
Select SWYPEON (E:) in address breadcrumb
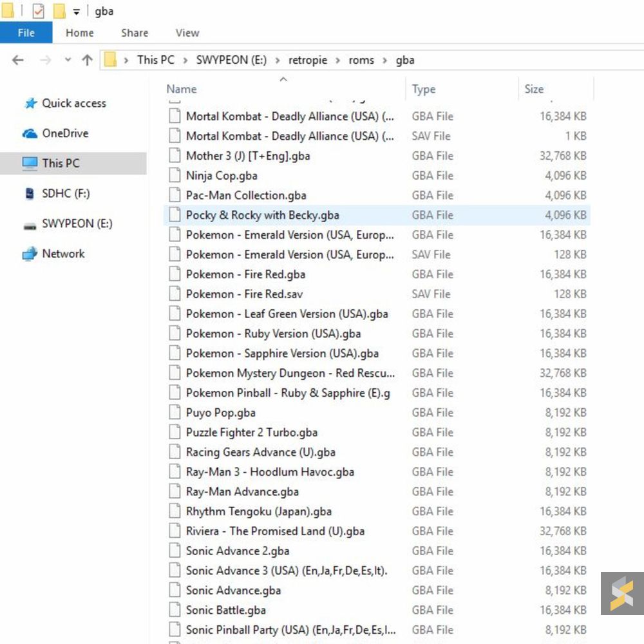pos(231,60)
